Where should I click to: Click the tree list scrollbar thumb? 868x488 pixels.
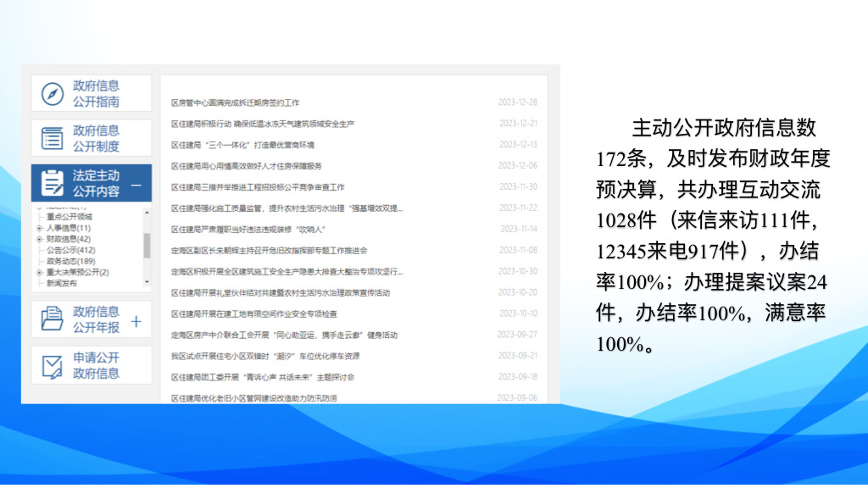point(147,245)
